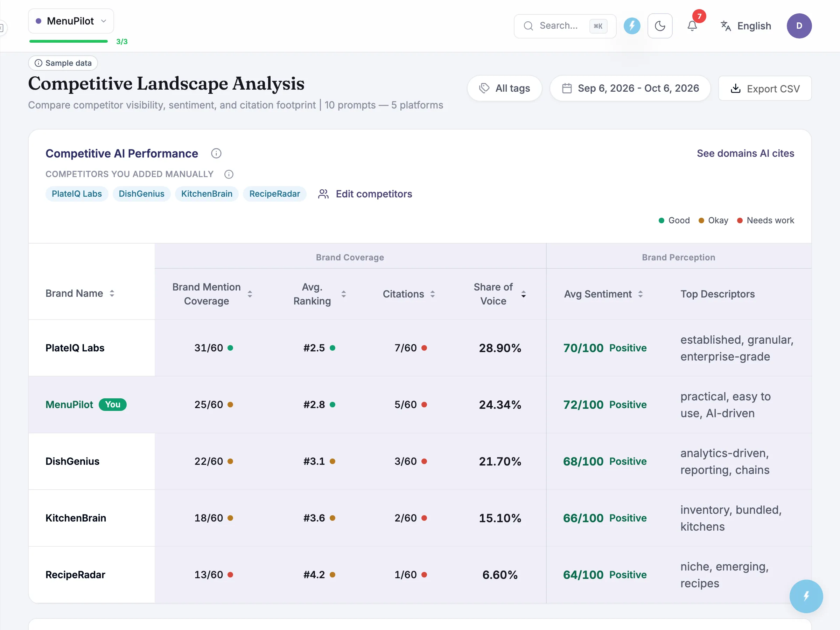This screenshot has height=630, width=840.
Task: Show info for Competitors You Added Manually
Action: tap(229, 174)
